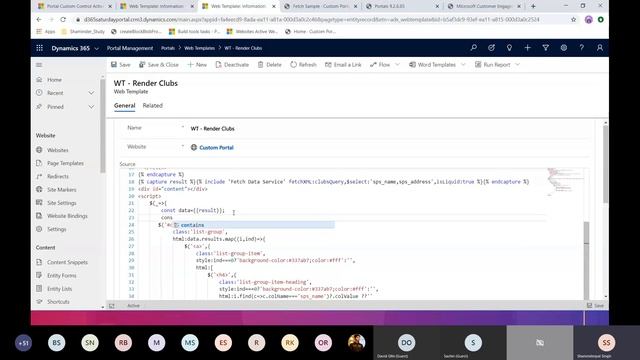Open the BS participant avatar

click(x=56, y=343)
